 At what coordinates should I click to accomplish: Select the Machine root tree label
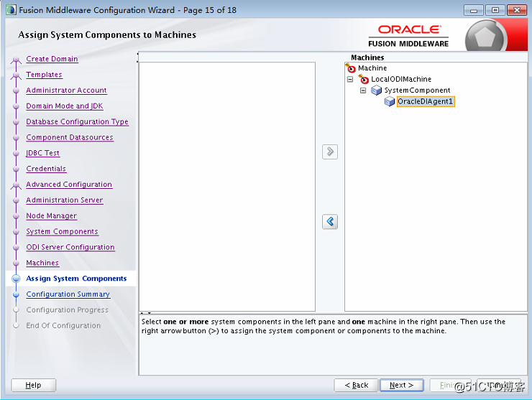[x=372, y=68]
